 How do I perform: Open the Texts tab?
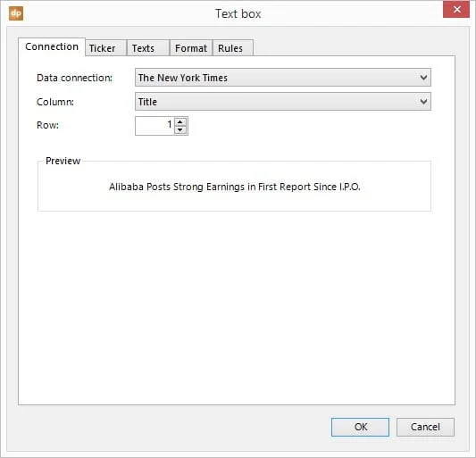pyautogui.click(x=148, y=48)
